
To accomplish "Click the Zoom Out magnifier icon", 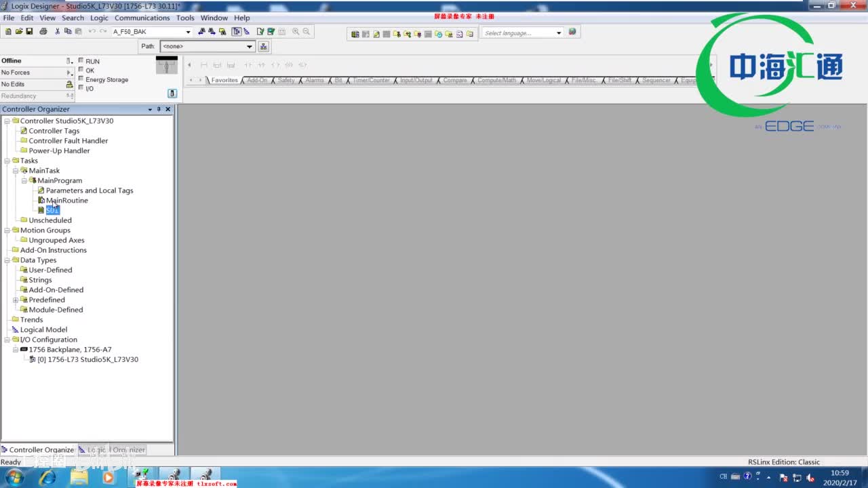I will pyautogui.click(x=307, y=32).
